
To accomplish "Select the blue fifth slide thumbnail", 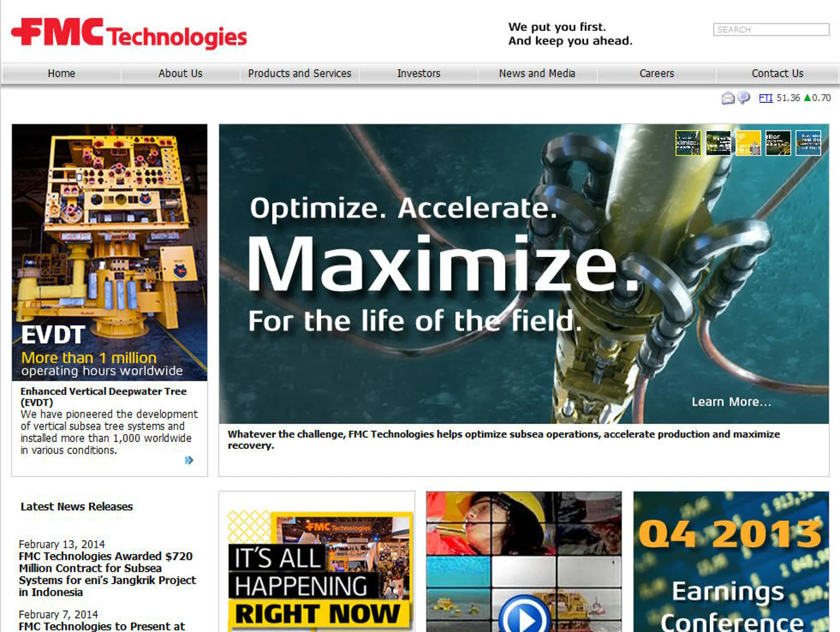I will pyautogui.click(x=808, y=143).
